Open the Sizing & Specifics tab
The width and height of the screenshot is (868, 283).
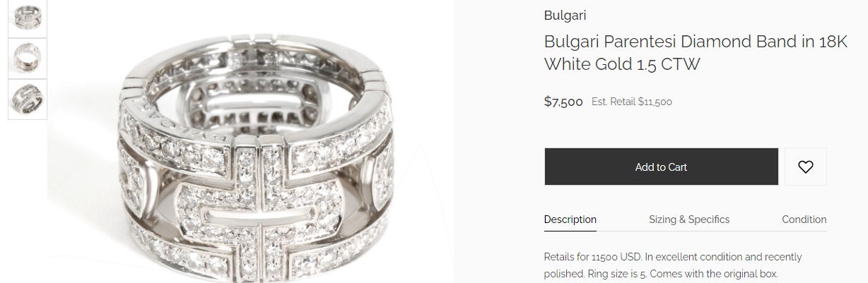click(x=689, y=219)
